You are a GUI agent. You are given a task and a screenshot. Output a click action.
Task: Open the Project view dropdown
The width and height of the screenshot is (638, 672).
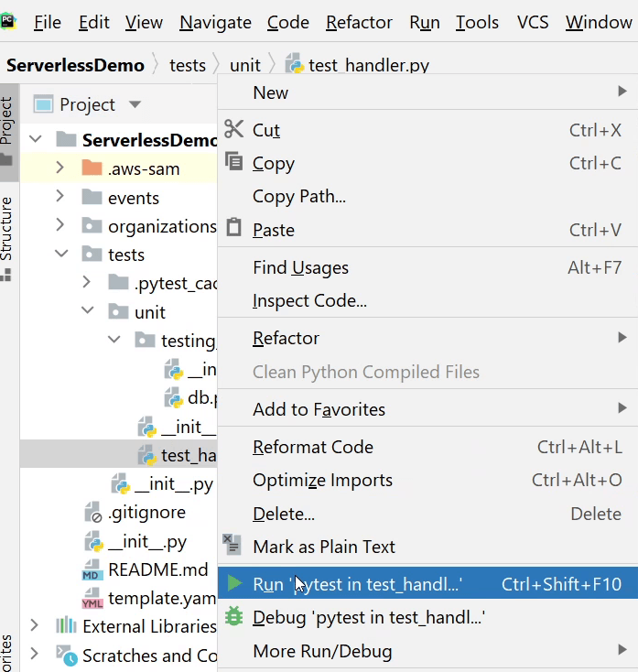135,105
